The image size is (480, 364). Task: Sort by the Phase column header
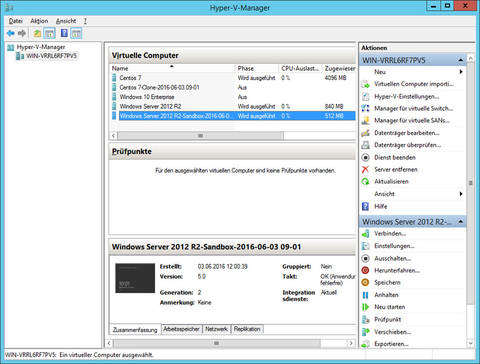257,68
